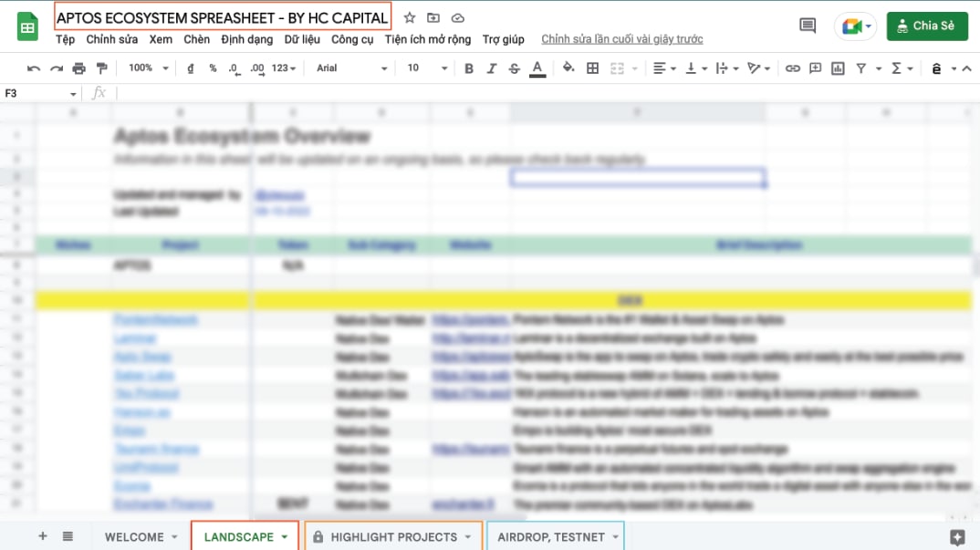This screenshot has width=980, height=550.
Task: Click into the formula bar
Action: [x=547, y=93]
